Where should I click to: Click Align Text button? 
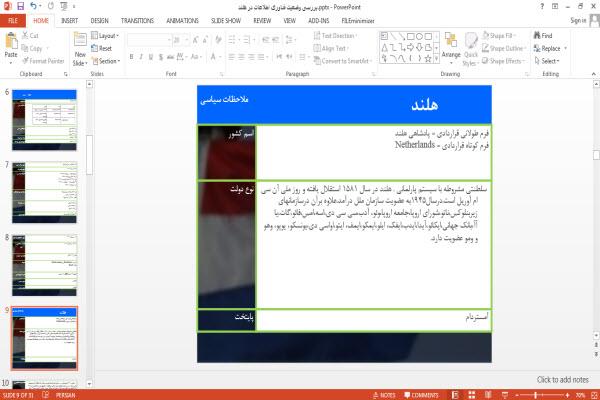point(331,48)
